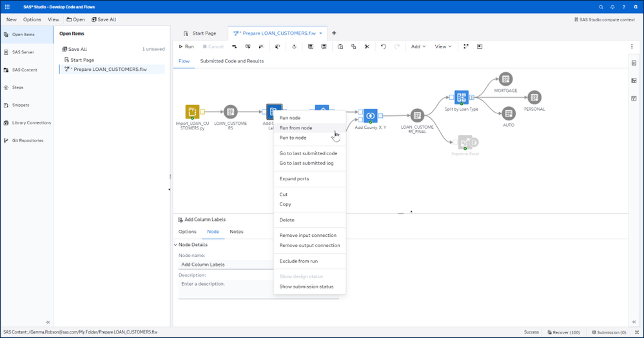This screenshot has height=338, width=644.
Task: Click Open in top menu bar
Action: pos(75,19)
